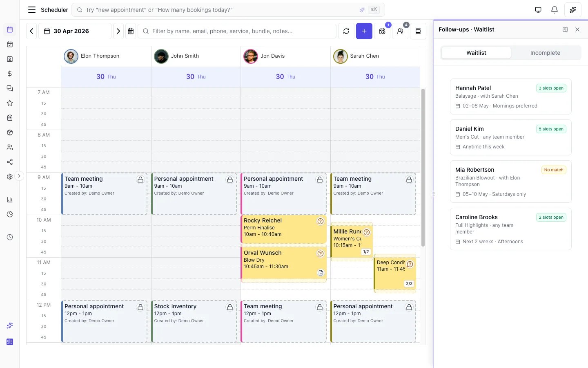Open the purple Intercom chat icon in the sidebar

10,342
